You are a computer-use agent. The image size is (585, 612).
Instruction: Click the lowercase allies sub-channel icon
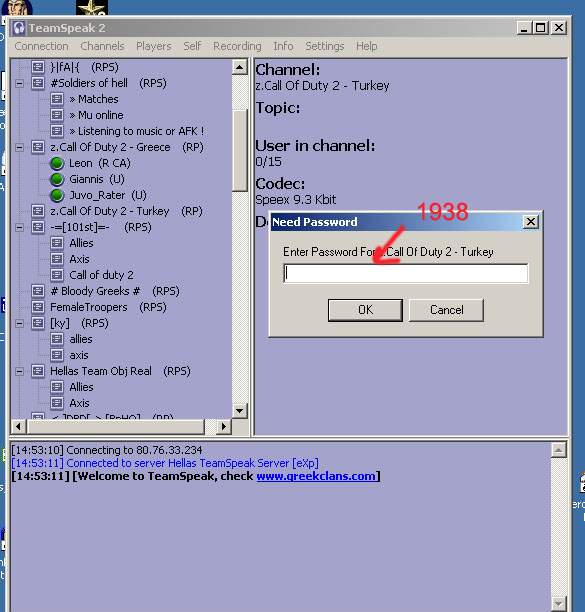[57, 339]
